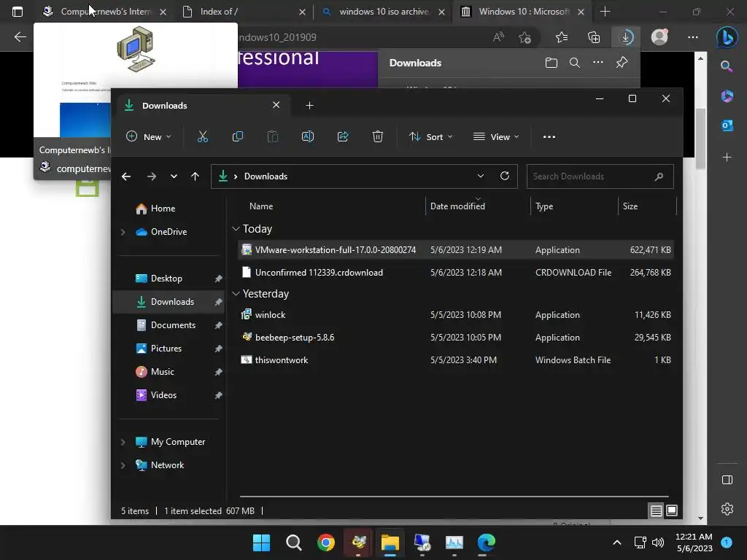Select thiswontwork batch file
The image size is (747, 560).
(455, 360)
